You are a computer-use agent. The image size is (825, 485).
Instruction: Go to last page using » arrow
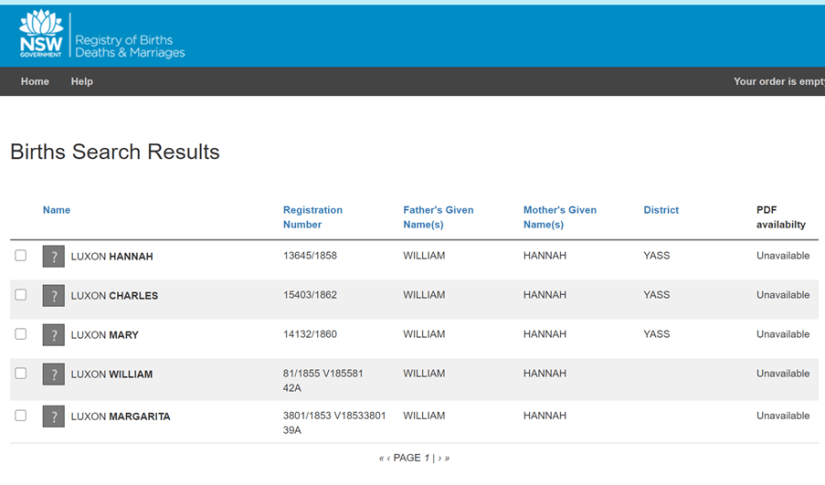(447, 459)
